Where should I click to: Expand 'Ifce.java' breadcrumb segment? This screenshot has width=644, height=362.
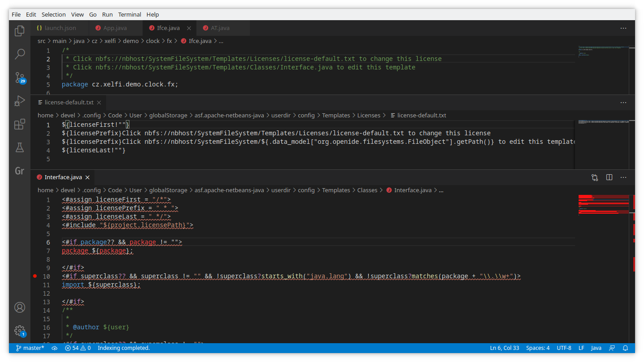(x=196, y=41)
